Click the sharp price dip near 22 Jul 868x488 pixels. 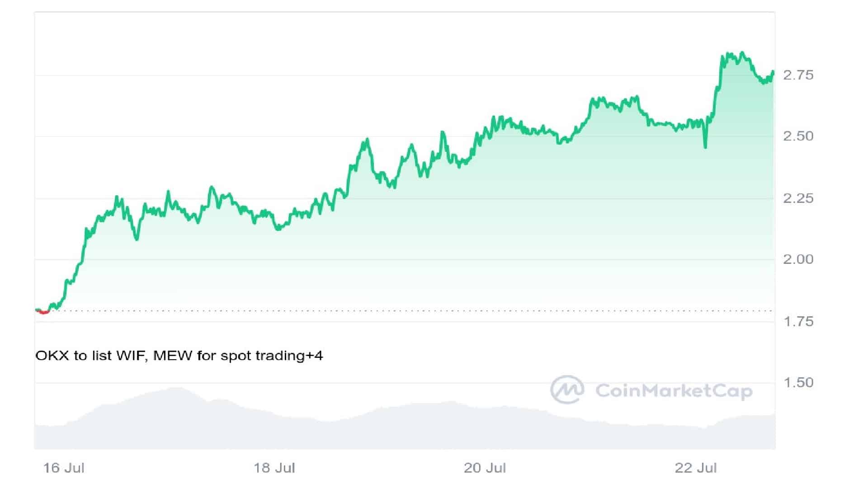pyautogui.click(x=705, y=145)
